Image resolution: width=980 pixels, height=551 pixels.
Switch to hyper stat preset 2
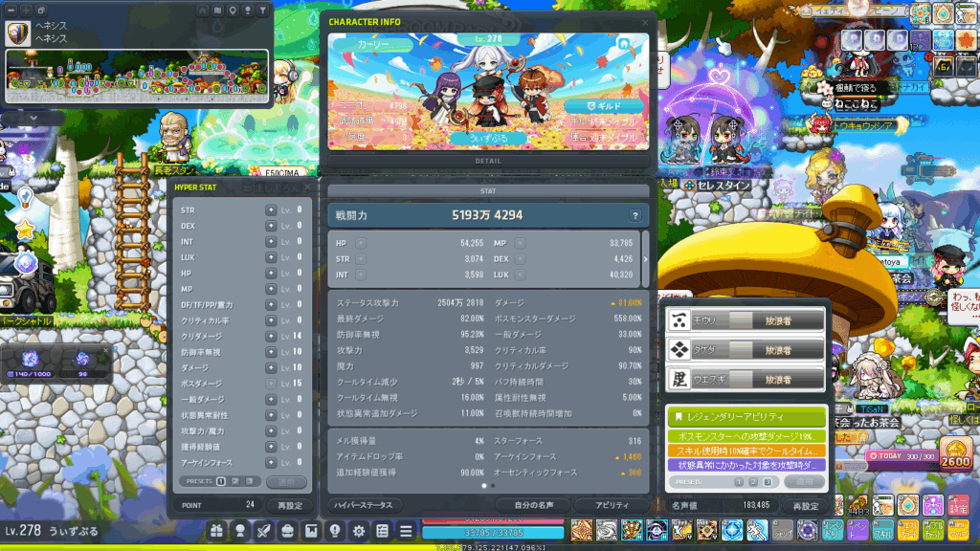click(x=236, y=481)
